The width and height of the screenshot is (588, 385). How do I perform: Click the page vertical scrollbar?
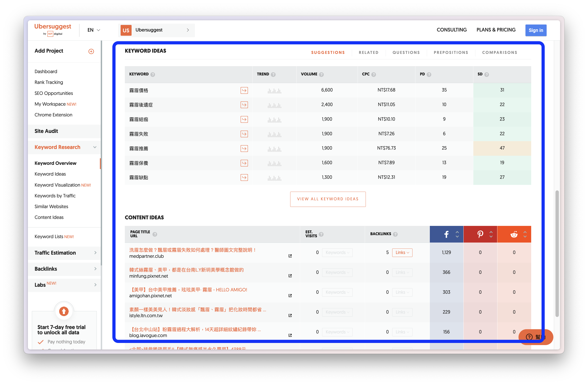coord(557,253)
